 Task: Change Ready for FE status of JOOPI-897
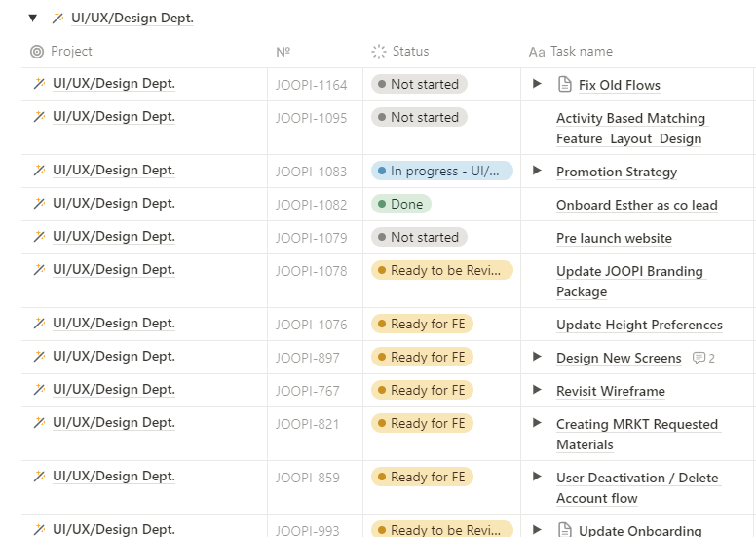tap(423, 357)
